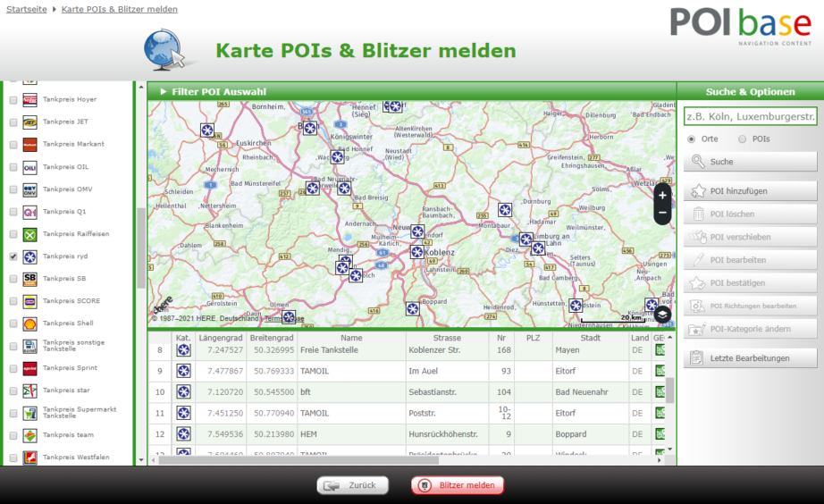This screenshot has height=504, width=824.
Task: Click the ryd category icon in row 11
Action: pyautogui.click(x=183, y=413)
